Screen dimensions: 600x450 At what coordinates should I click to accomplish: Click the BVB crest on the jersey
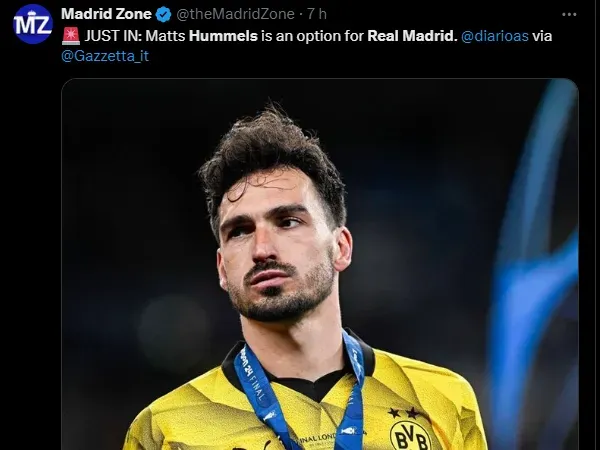point(410,435)
